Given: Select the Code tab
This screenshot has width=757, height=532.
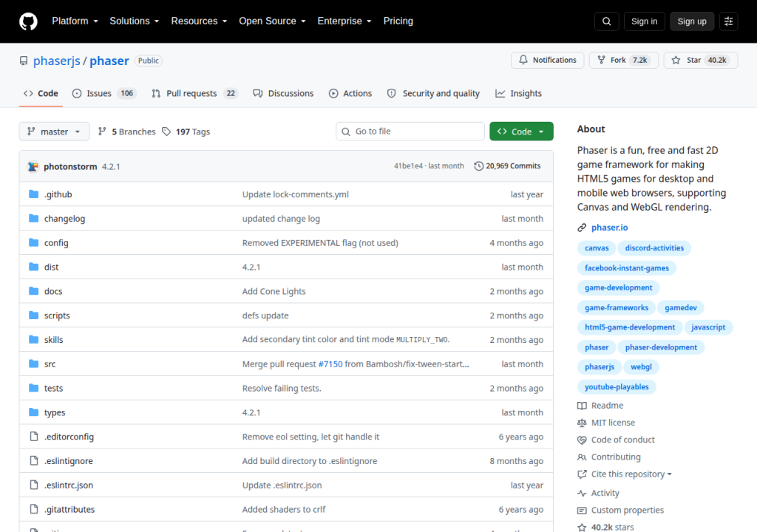Looking at the screenshot, I should [41, 93].
